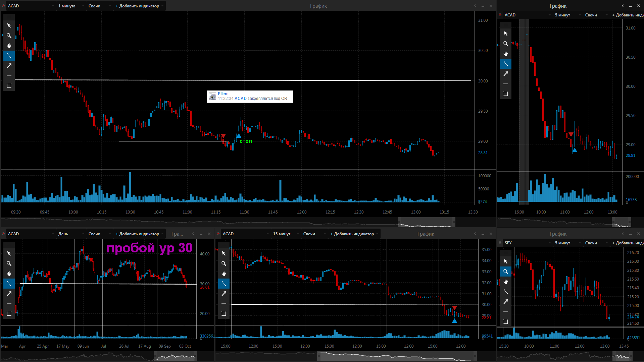644x362 pixels.
Task: Select arrow drawing tool in ACAD 1-minute chart
Action: pos(9,66)
